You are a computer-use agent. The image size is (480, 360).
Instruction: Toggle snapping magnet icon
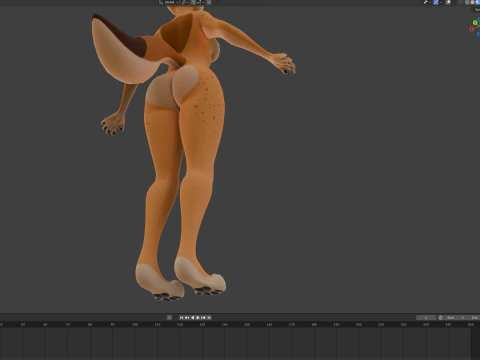point(193,2)
